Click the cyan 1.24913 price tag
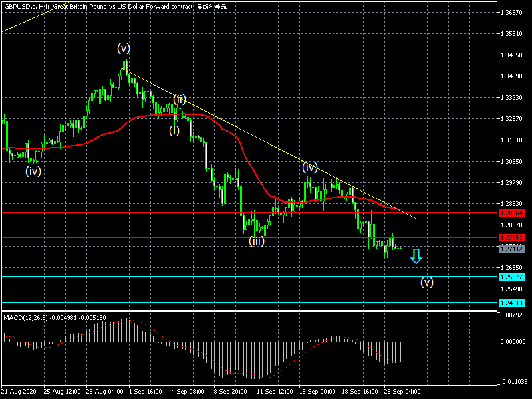The height and width of the screenshot is (399, 532). [x=511, y=303]
